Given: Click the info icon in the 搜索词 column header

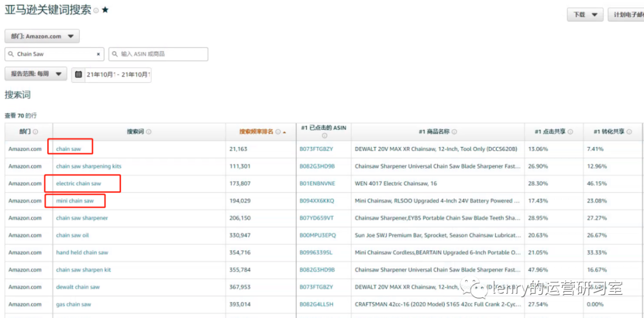Looking at the screenshot, I should (x=148, y=132).
